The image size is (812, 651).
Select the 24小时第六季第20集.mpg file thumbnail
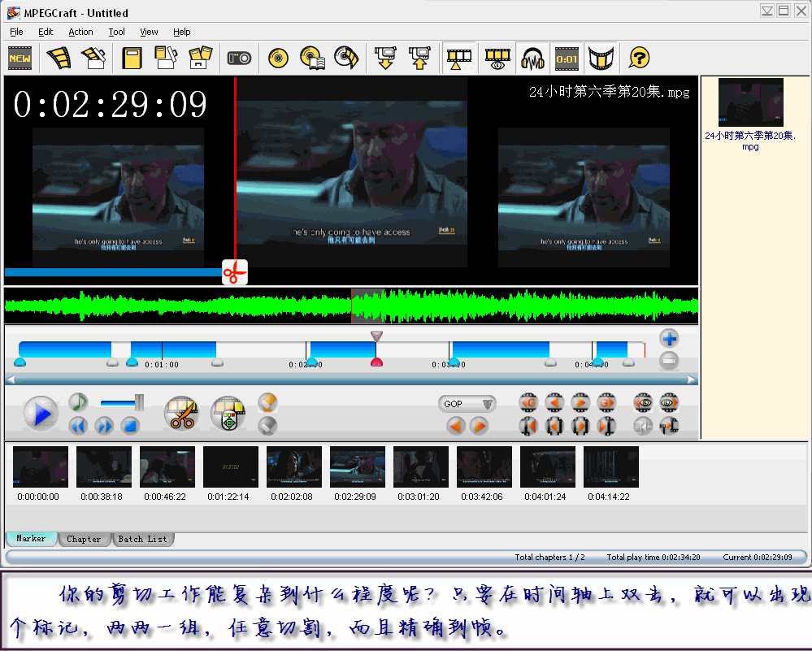click(x=750, y=102)
